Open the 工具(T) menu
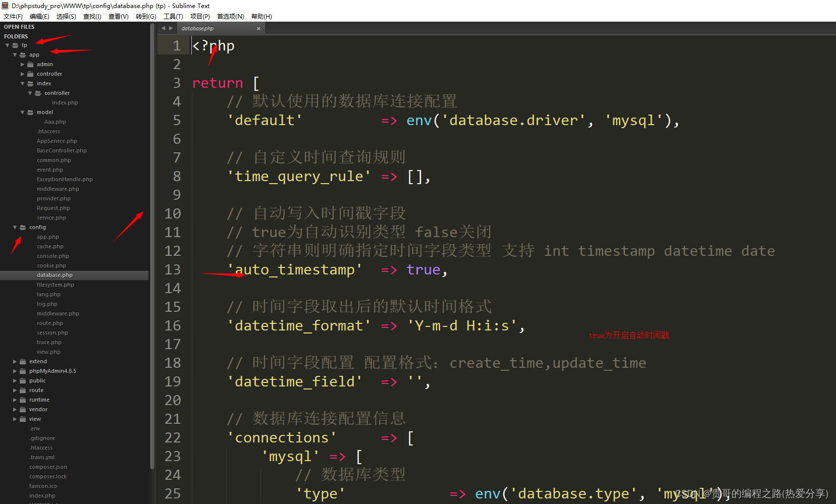 [173, 17]
